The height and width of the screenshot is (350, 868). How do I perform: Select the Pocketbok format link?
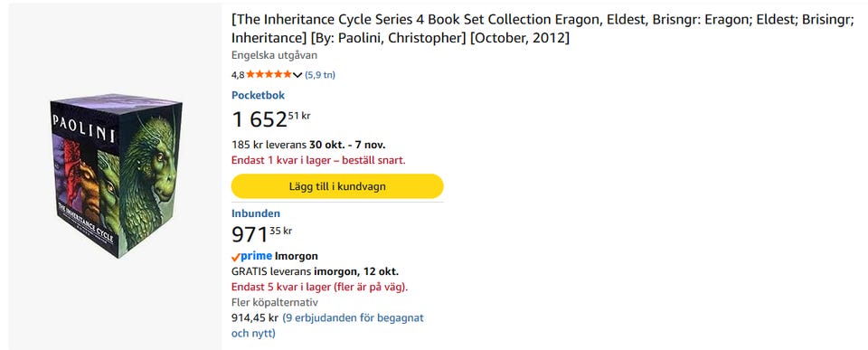[258, 95]
